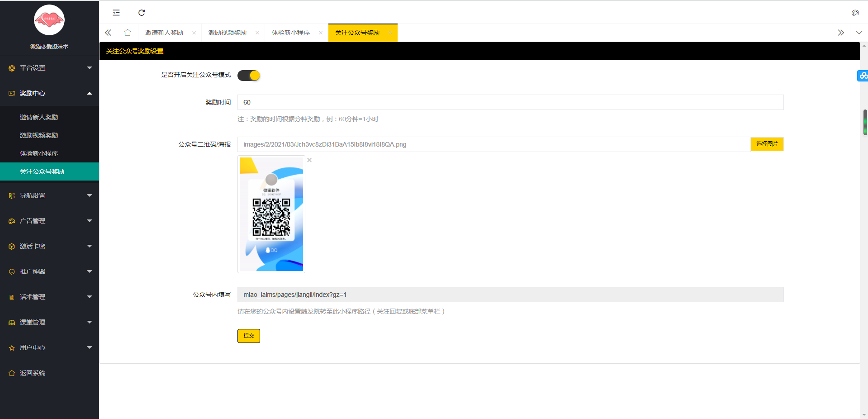Switch to 体验新小程序 tab
Image resolution: width=868 pixels, height=419 pixels.
click(291, 33)
